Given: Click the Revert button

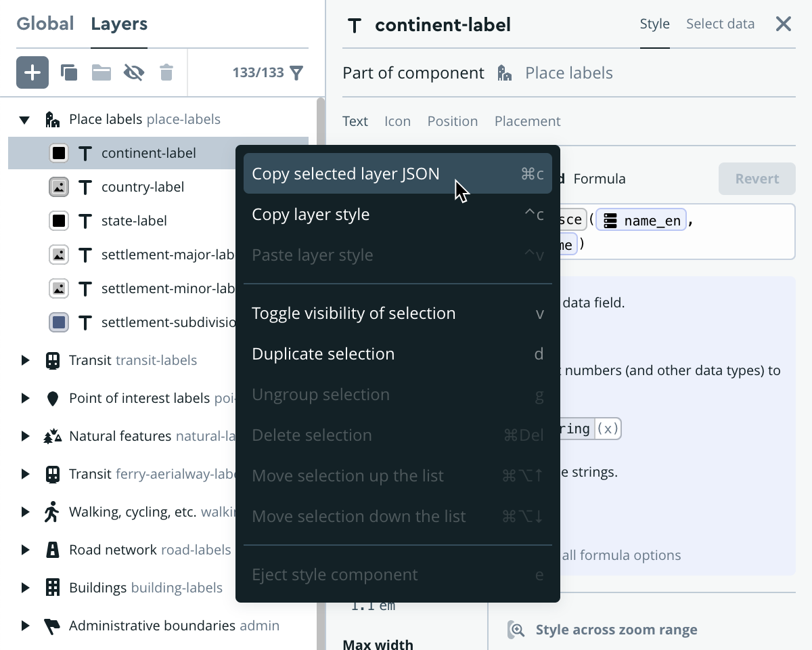Looking at the screenshot, I should click(757, 178).
